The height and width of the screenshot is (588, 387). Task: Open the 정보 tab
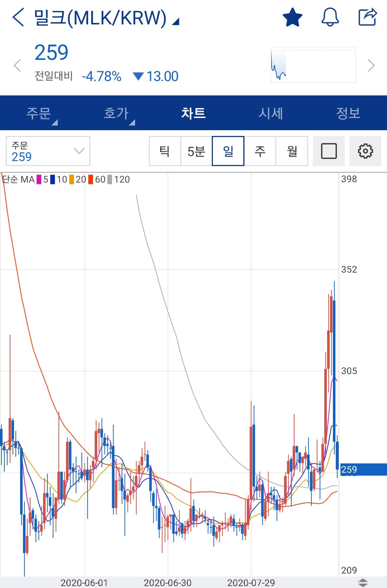[348, 113]
